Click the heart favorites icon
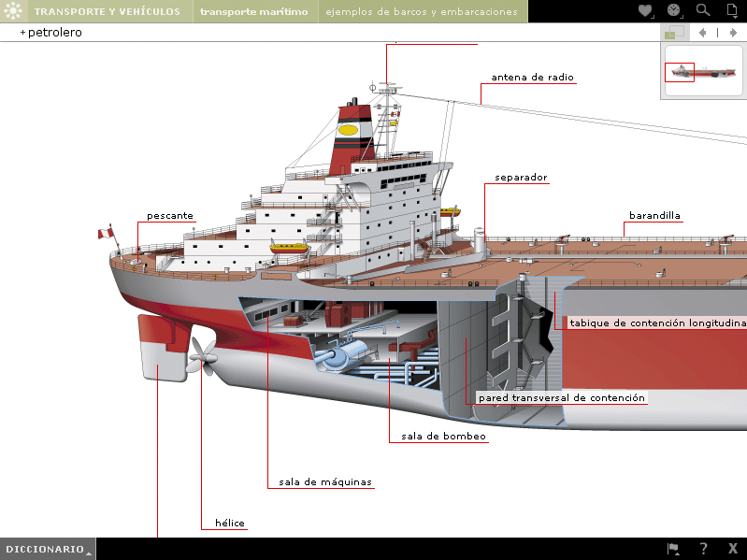The height and width of the screenshot is (560, 747). tap(645, 10)
